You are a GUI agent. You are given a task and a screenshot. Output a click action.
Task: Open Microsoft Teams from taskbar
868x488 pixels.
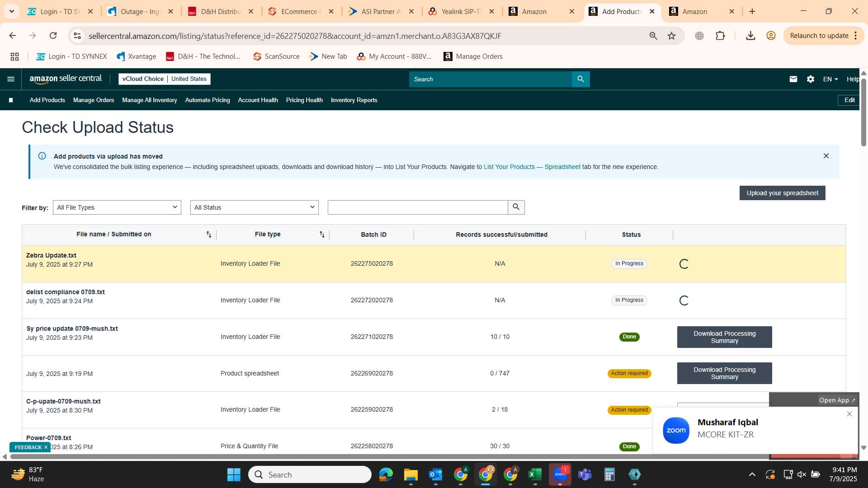585,474
